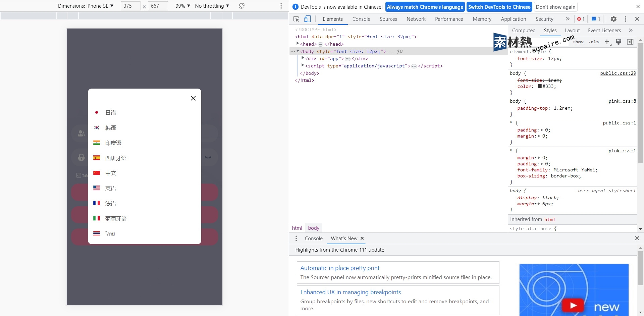The image size is (644, 316).
Task: Select Thailand flag icon in list
Action: point(97,233)
